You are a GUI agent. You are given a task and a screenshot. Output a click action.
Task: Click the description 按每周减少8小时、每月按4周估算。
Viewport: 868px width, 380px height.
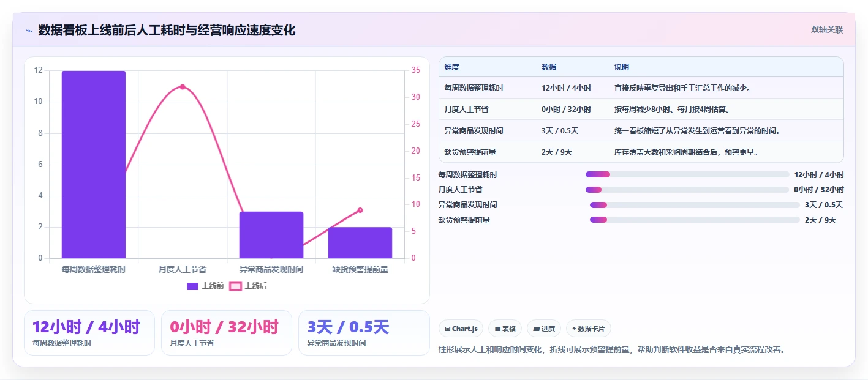674,110
